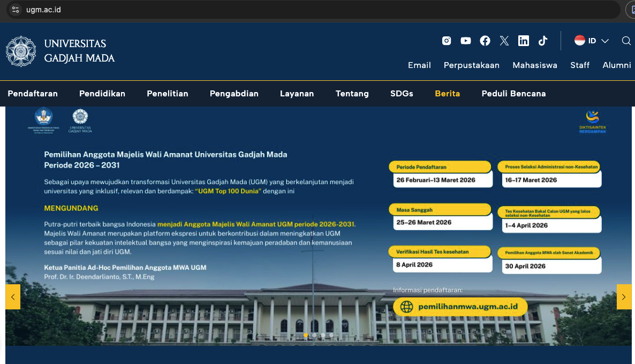This screenshot has width=635, height=364.
Task: Select the SDGs navigation item
Action: pyautogui.click(x=402, y=93)
